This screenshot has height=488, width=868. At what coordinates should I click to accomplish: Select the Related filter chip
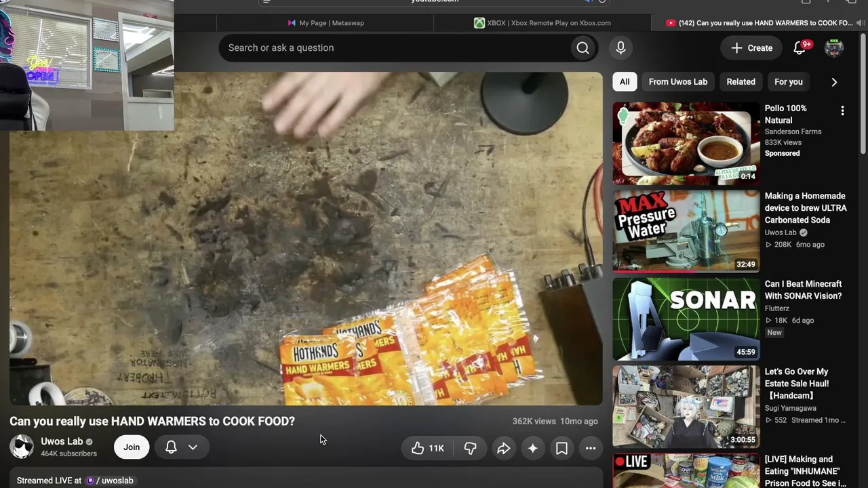741,82
